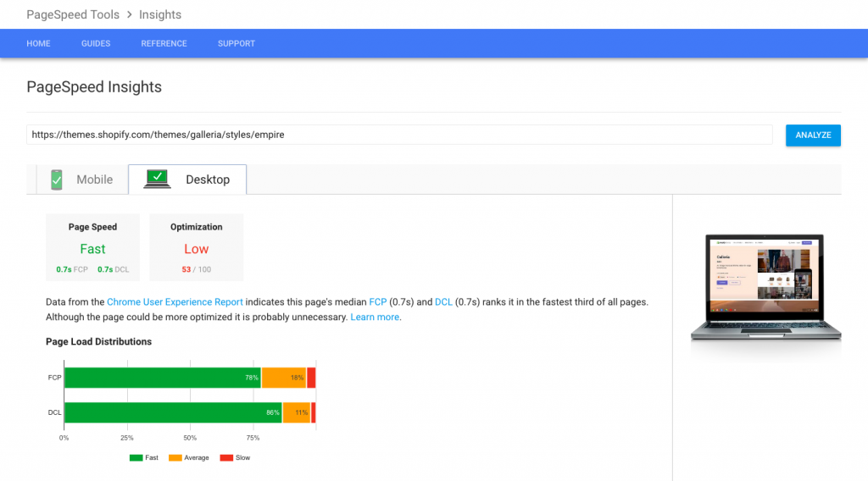Select the Desktop tab
This screenshot has height=481, width=868.
pyautogui.click(x=187, y=180)
